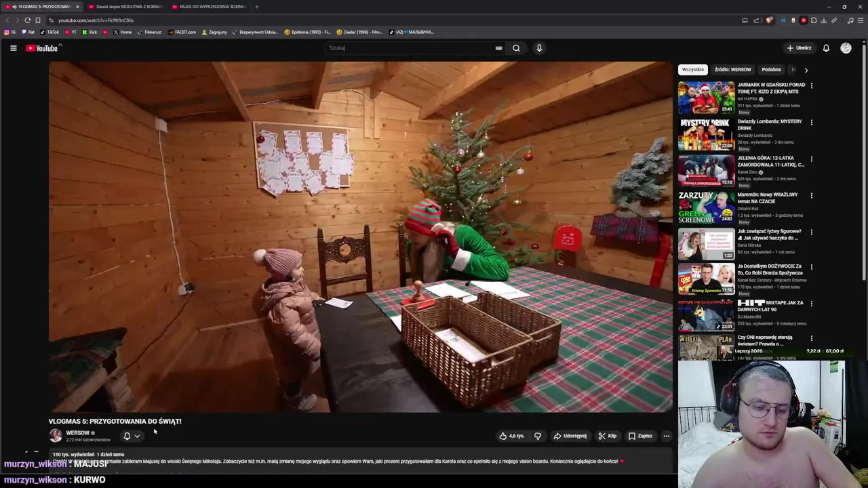Like the video with thumbs-up 4,6 tys.
This screenshot has width=868, height=488.
(x=512, y=436)
